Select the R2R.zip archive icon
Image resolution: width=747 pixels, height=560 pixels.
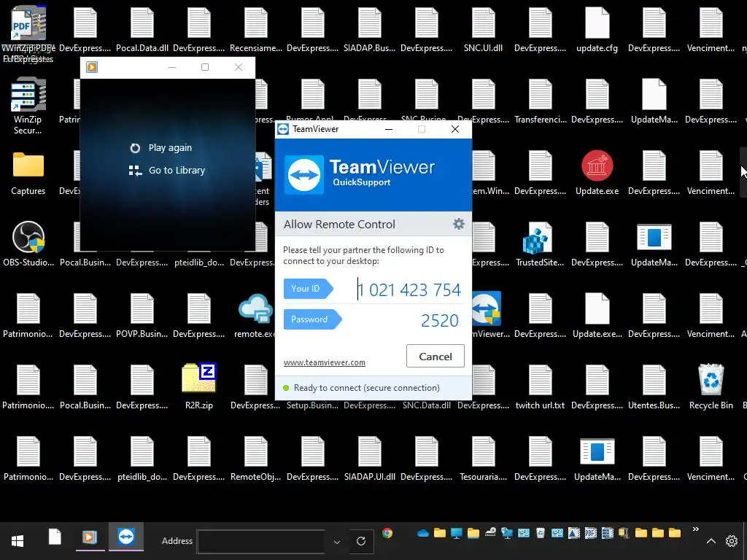pos(199,386)
